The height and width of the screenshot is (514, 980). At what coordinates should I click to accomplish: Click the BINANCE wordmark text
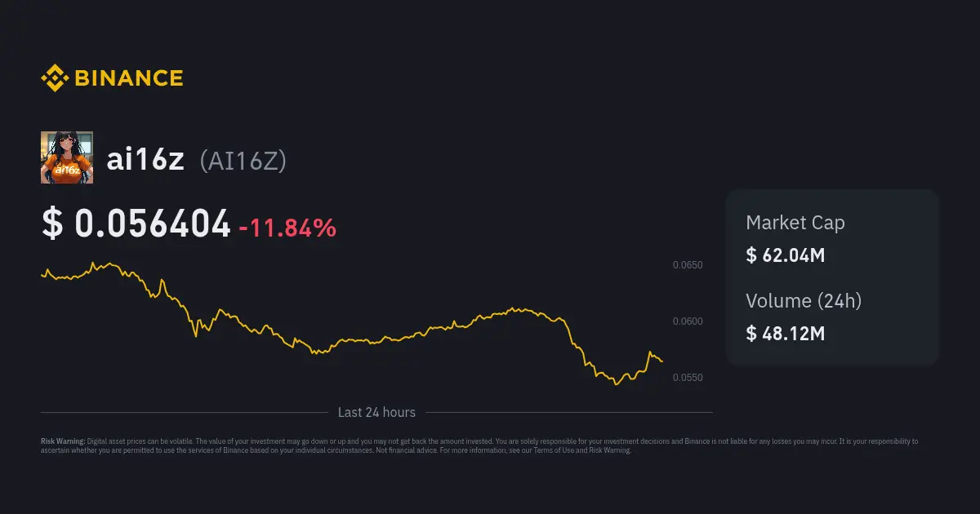click(128, 78)
